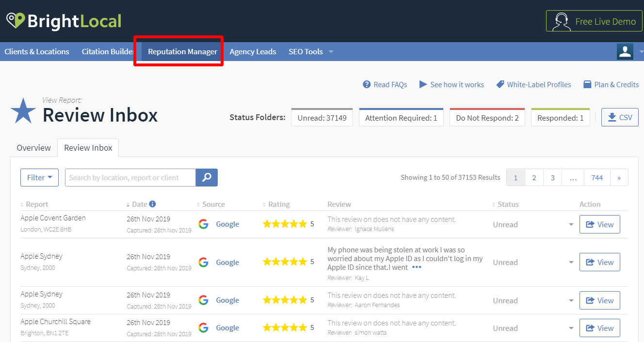
Task: Click the Free Live Demo button
Action: point(594,21)
